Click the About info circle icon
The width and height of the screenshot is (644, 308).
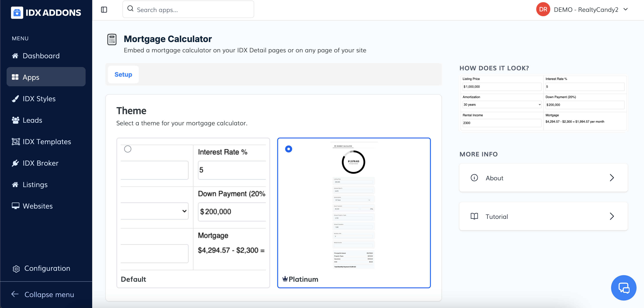point(474,178)
